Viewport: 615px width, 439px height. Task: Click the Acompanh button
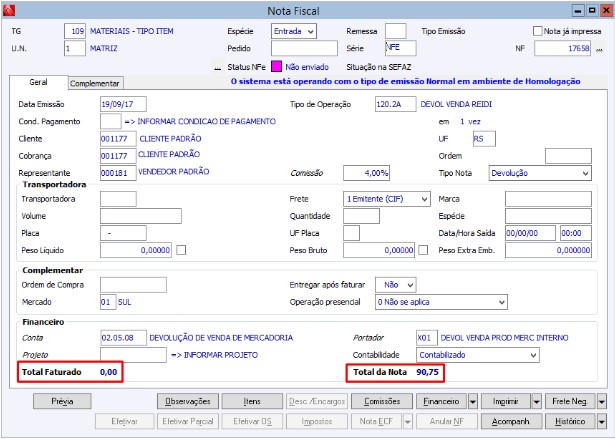(x=511, y=421)
